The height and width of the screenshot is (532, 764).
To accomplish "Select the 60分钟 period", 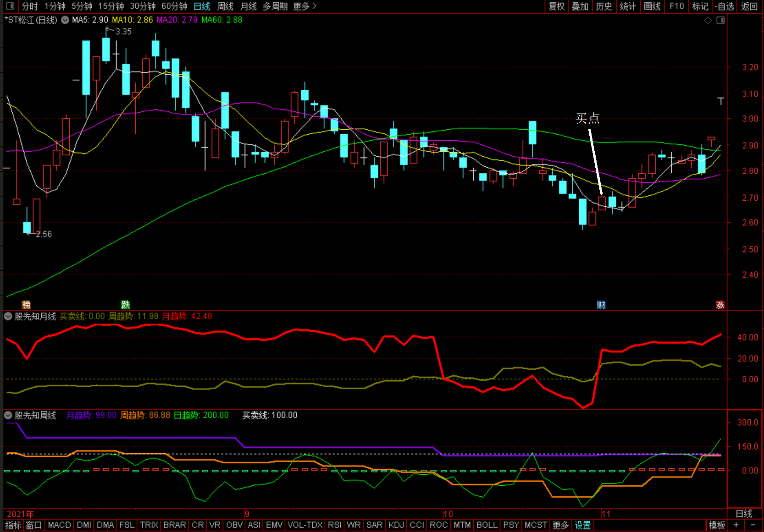I will (x=174, y=6).
